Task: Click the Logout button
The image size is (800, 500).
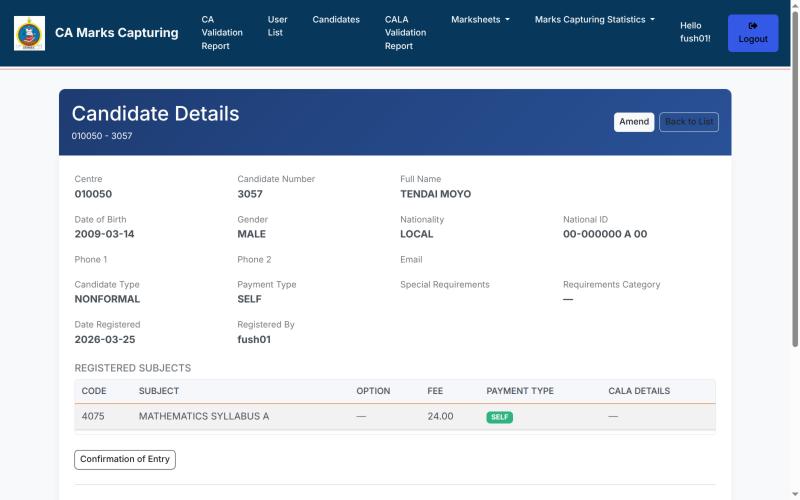Action: tap(753, 33)
